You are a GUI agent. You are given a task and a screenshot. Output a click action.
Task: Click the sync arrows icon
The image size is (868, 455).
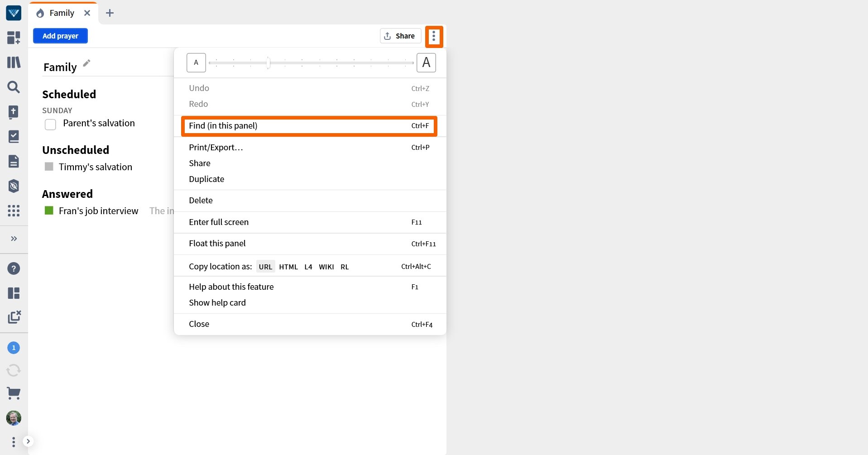[14, 370]
